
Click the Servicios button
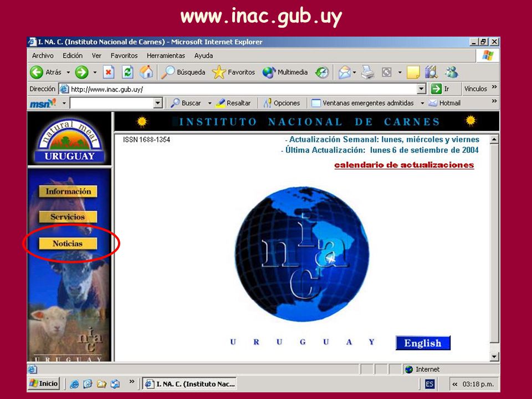68,217
